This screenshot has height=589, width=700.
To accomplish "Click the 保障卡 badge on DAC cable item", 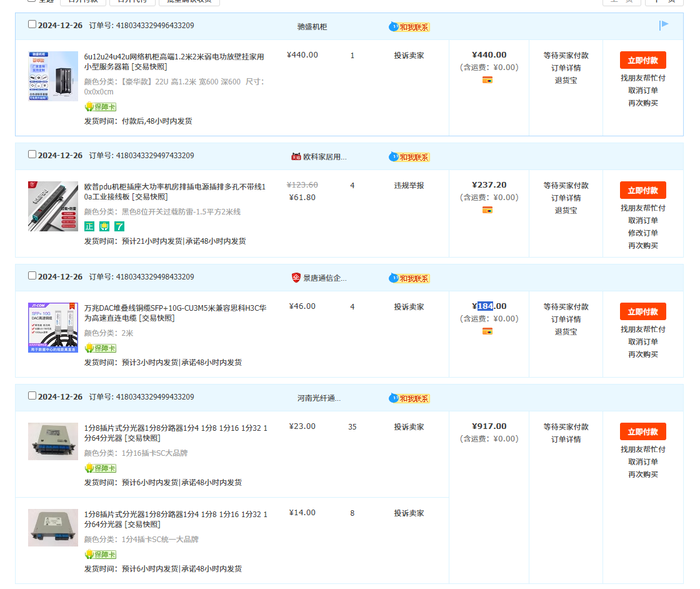I will coord(101,348).
